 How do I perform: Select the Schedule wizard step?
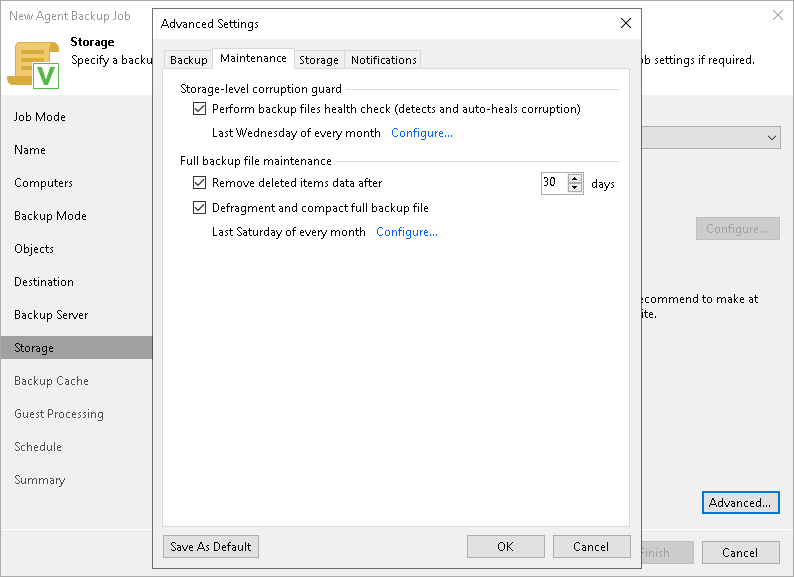point(38,447)
